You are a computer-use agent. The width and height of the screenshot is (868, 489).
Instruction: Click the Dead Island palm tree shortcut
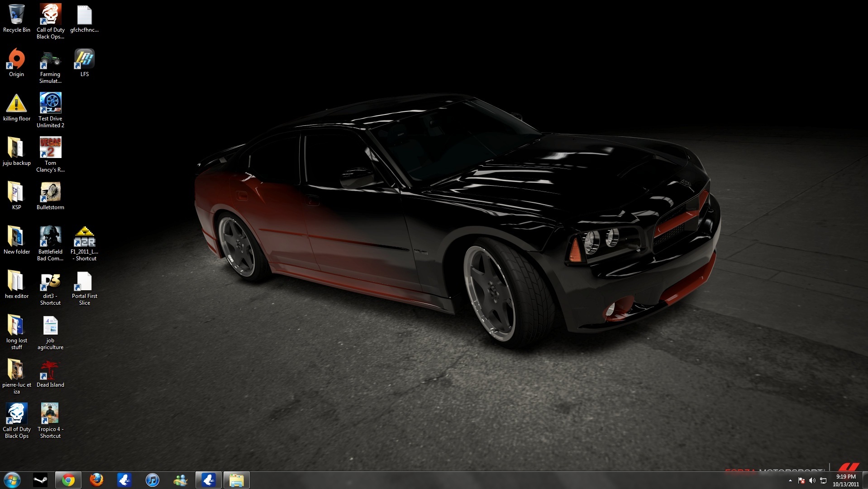coord(50,374)
